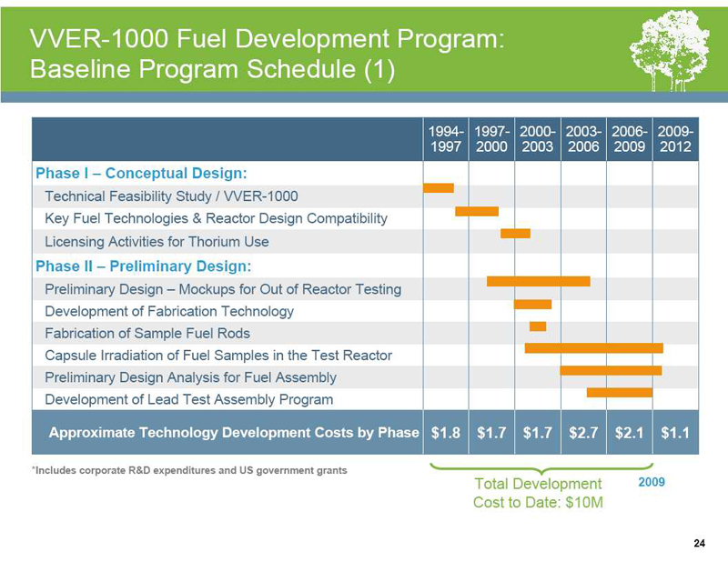The width and height of the screenshot is (728, 562).
Task: Click the 1994-1997 column header
Action: [x=445, y=139]
